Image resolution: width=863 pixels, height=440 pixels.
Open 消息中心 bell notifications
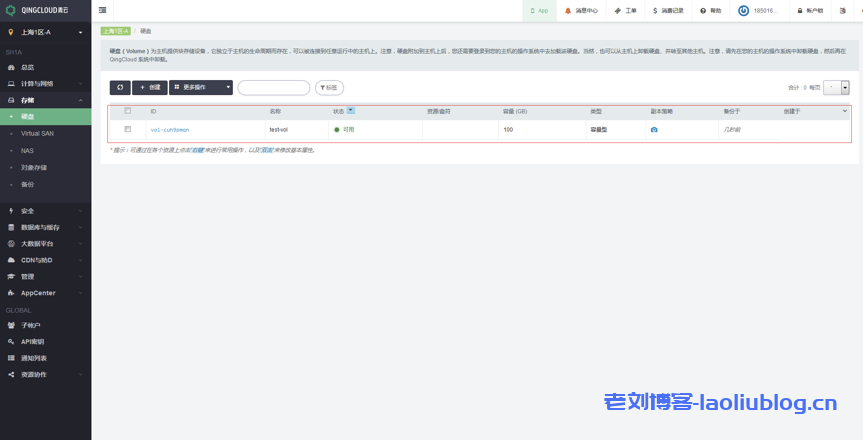(581, 11)
